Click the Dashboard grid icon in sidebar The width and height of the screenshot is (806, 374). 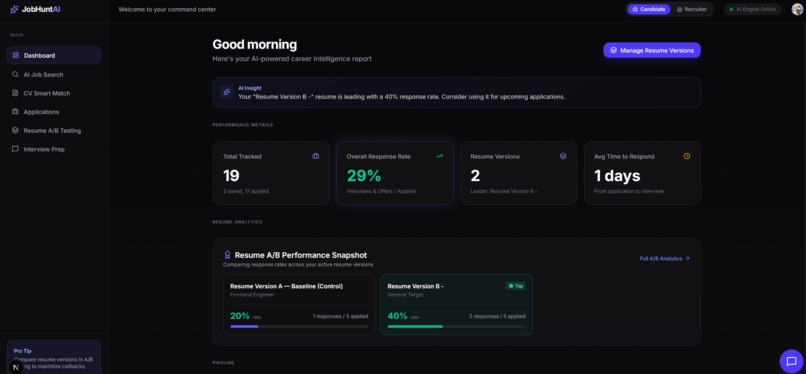point(15,55)
